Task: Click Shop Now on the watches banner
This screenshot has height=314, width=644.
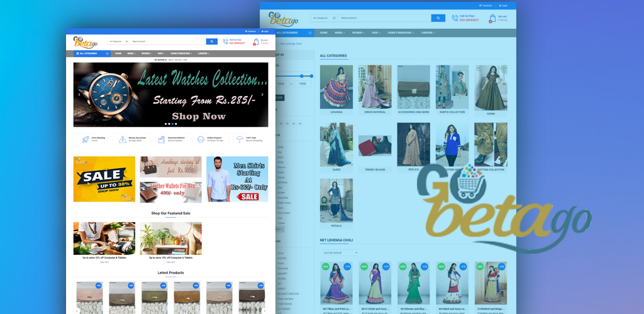Action: tap(199, 116)
